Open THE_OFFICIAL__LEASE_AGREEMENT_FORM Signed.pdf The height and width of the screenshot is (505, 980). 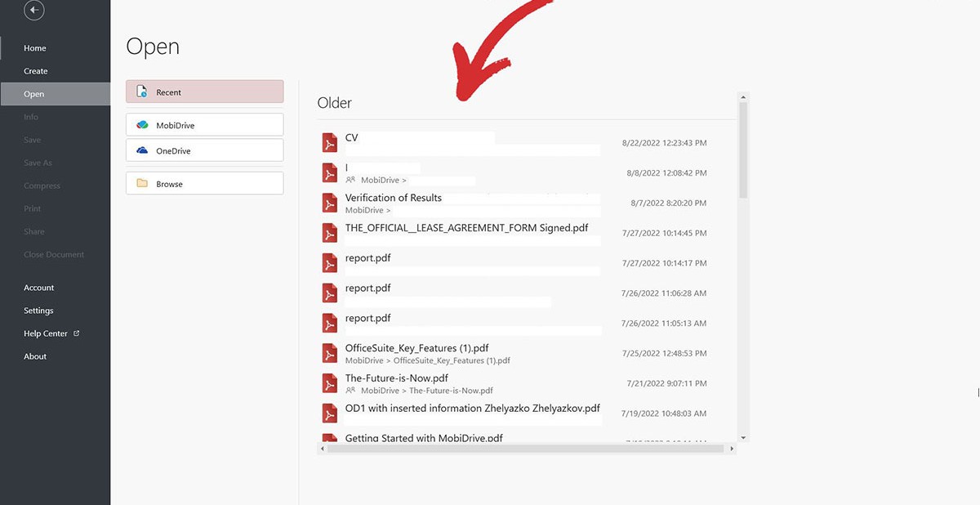point(466,228)
